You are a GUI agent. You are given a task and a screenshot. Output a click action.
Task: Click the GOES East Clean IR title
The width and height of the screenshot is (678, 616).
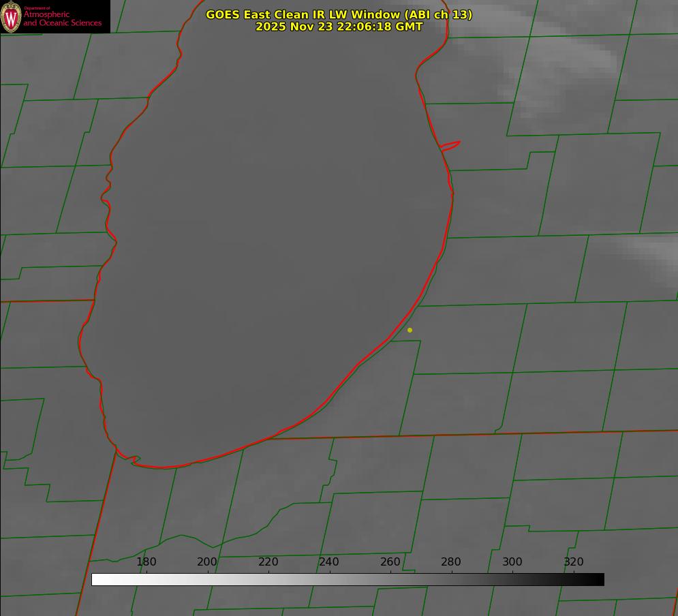click(339, 14)
